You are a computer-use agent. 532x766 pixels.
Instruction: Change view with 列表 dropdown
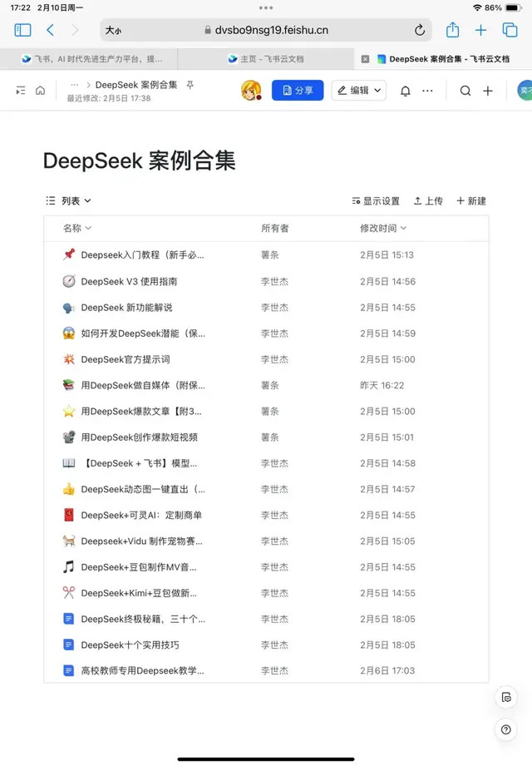pyautogui.click(x=68, y=200)
